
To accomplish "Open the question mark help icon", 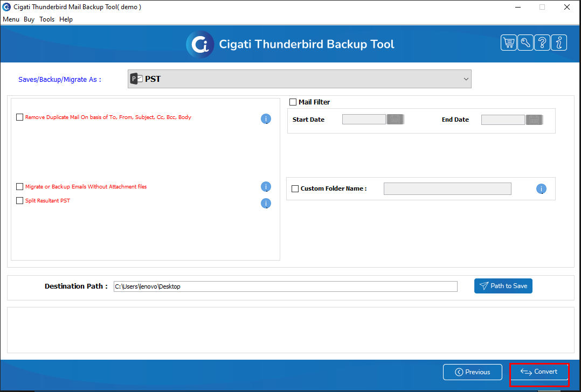I will point(542,43).
